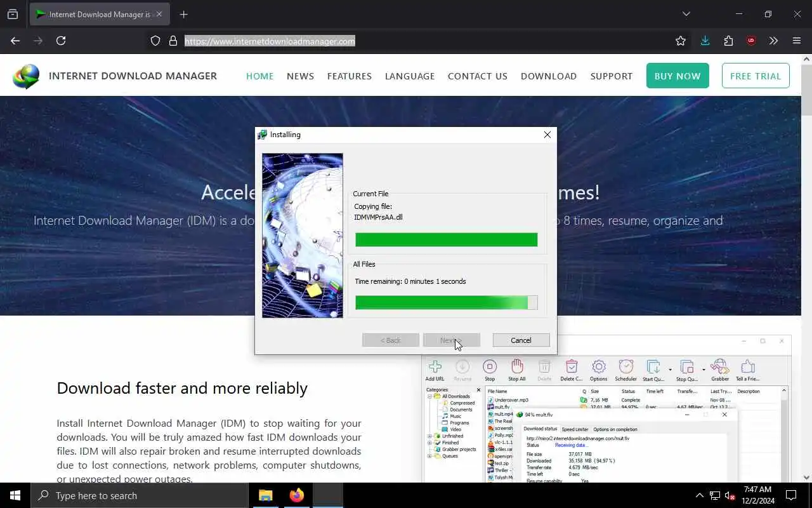Click the taskbar search box
The height and width of the screenshot is (508, 812).
coord(140,495)
